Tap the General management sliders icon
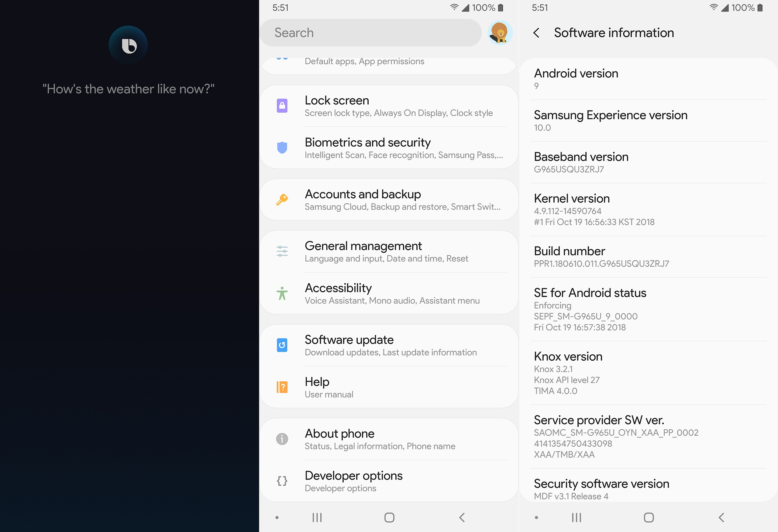The image size is (778, 532). coord(282,251)
